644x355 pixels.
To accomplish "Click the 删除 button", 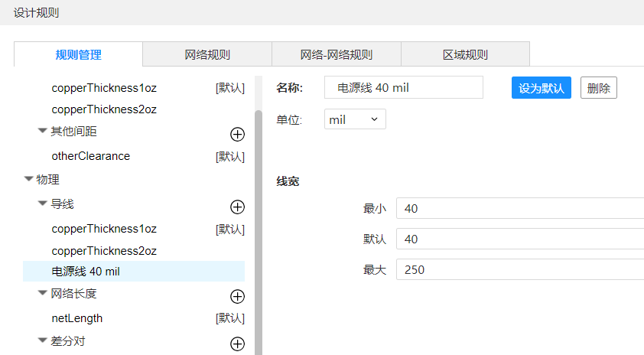I will 598,88.
